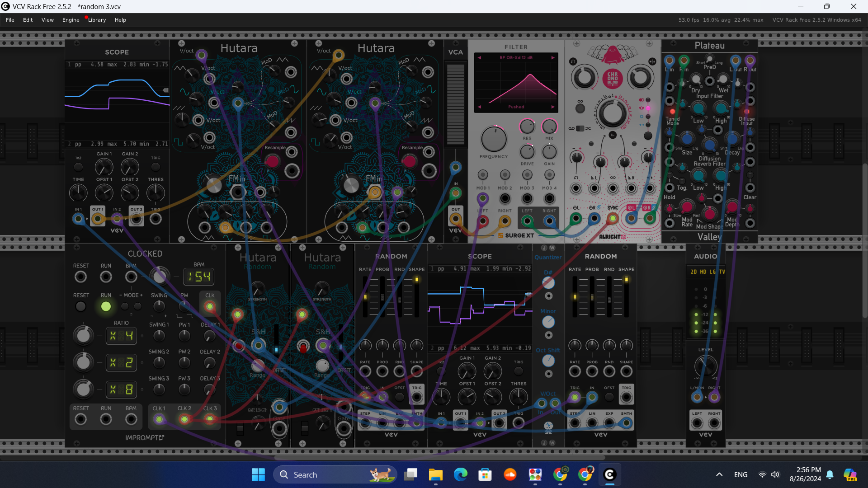Screen dimensions: 868x488
Task: Click the Clocked BPM 154 display
Action: coord(199,277)
